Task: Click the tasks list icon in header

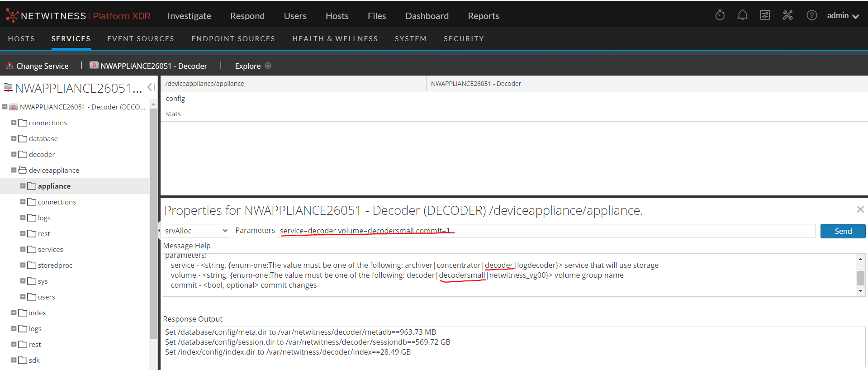Action: (765, 15)
